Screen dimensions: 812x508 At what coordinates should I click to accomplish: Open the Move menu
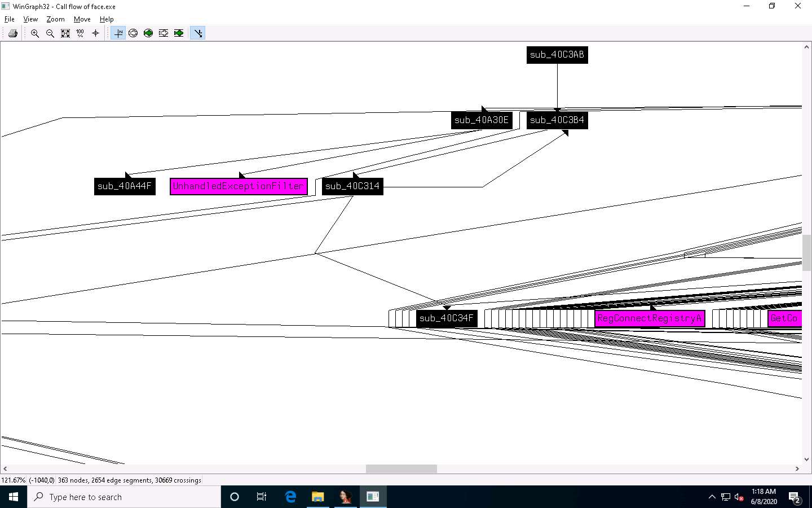pos(82,19)
